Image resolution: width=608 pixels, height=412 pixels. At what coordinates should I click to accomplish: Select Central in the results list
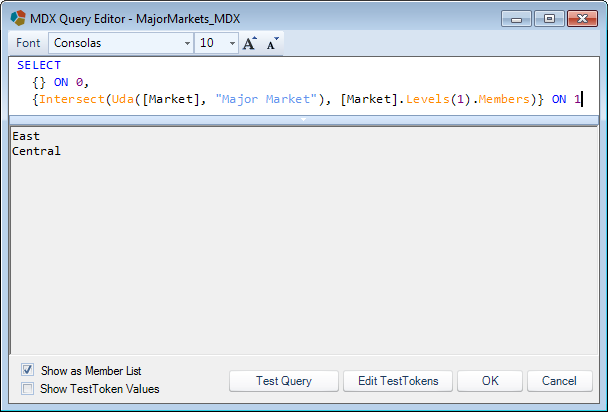pos(36,151)
